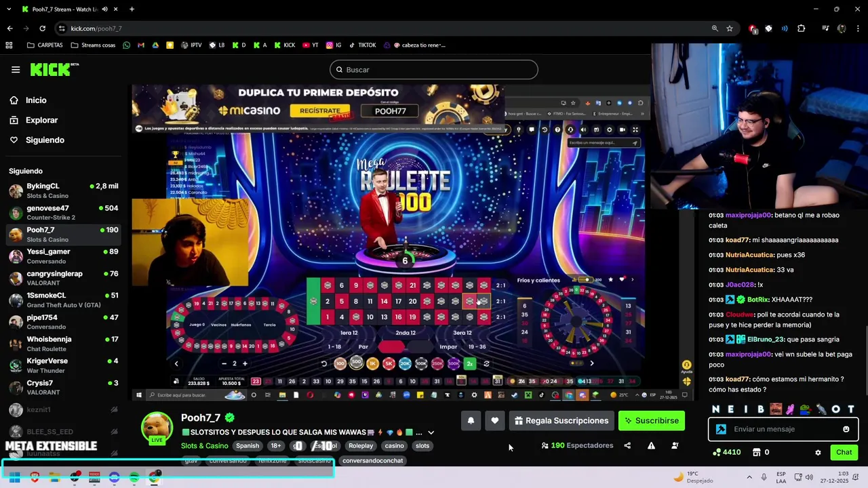Click the Slots & Casino category link
The image size is (868, 488).
tap(204, 446)
